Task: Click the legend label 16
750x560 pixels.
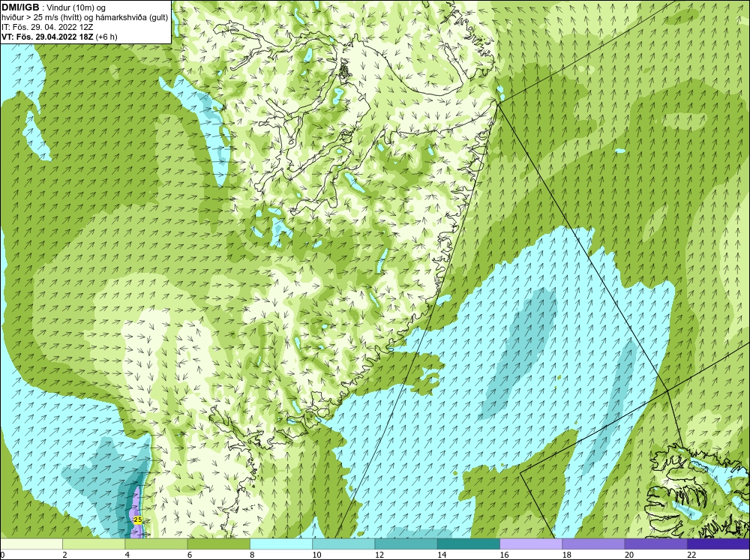Action: point(504,555)
